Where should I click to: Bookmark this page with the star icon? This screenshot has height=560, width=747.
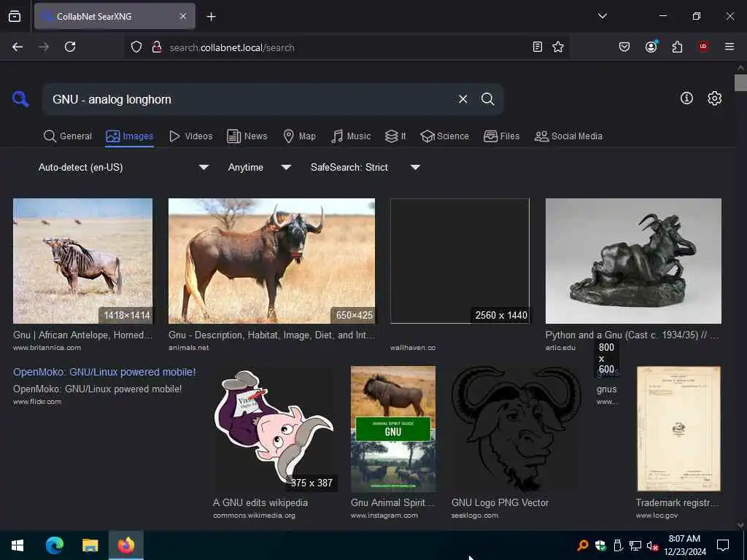pos(558,47)
